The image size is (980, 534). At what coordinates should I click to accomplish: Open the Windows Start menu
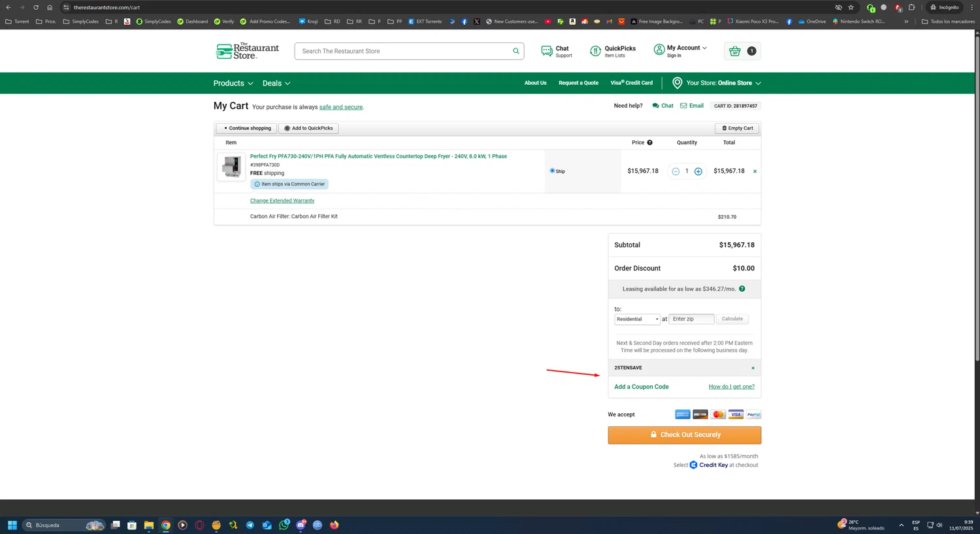point(12,525)
